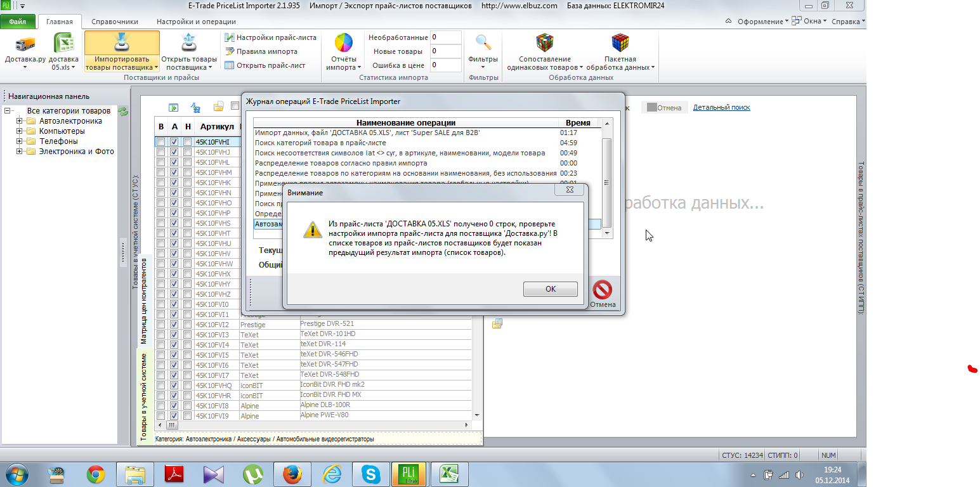
Task: Click Сопоставление одинаковых товаров cube icon
Action: (545, 43)
